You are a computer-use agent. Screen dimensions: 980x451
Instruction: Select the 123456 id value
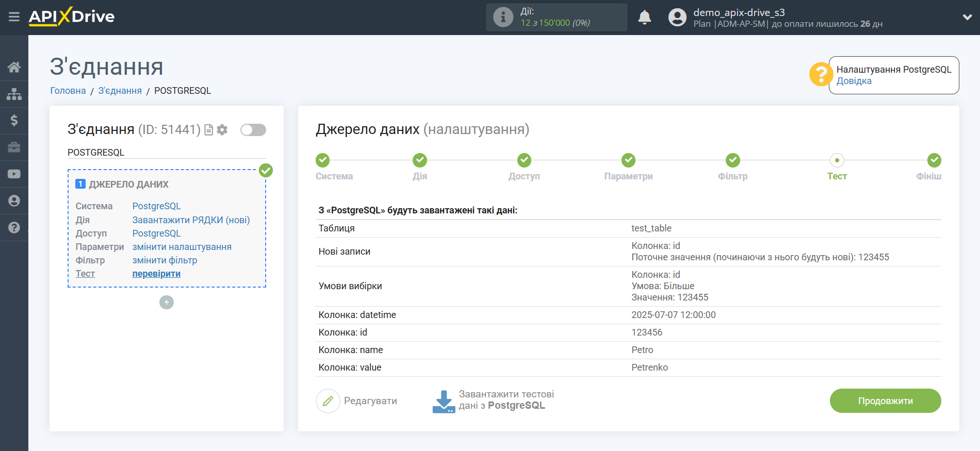click(647, 332)
